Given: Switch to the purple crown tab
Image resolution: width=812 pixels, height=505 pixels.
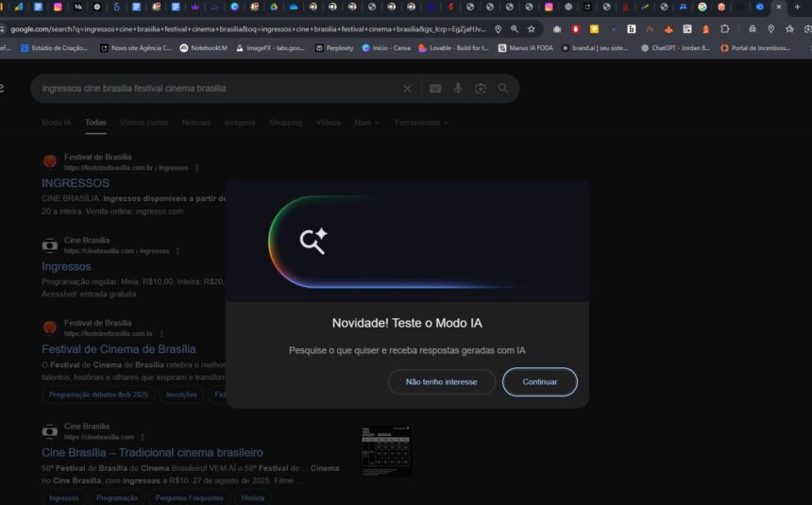Looking at the screenshot, I should pyautogui.click(x=195, y=7).
